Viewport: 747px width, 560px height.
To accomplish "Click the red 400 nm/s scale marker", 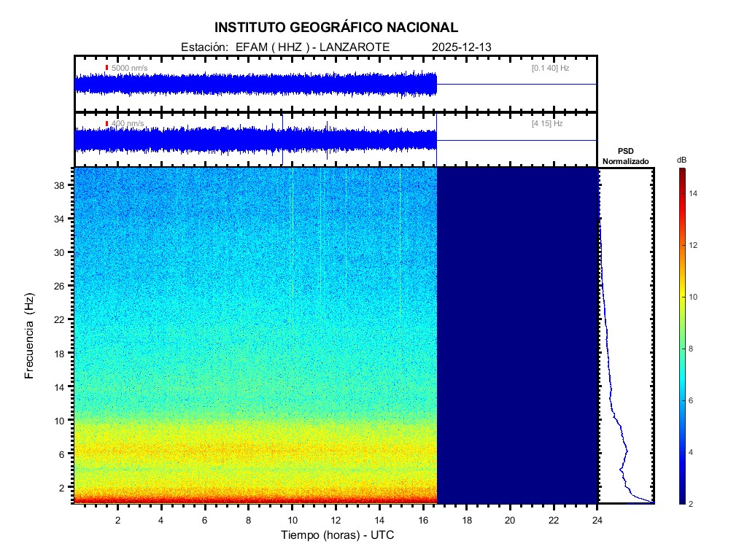I will point(107,124).
